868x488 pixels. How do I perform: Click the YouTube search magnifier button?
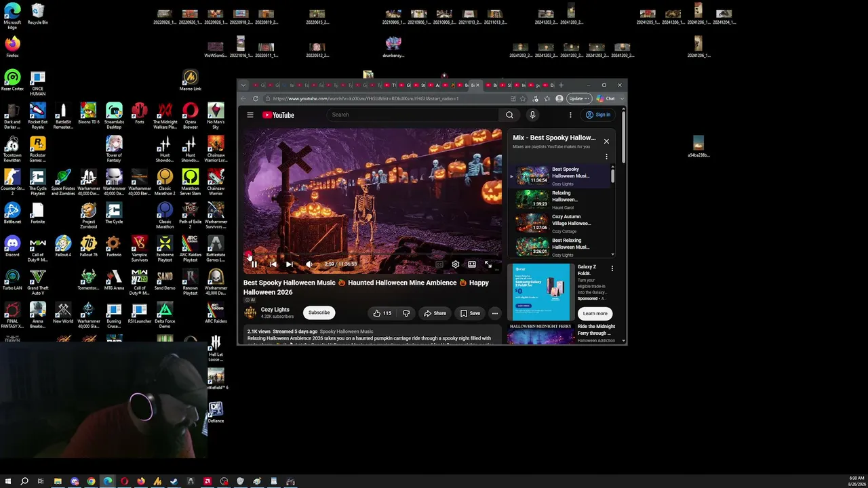(509, 115)
